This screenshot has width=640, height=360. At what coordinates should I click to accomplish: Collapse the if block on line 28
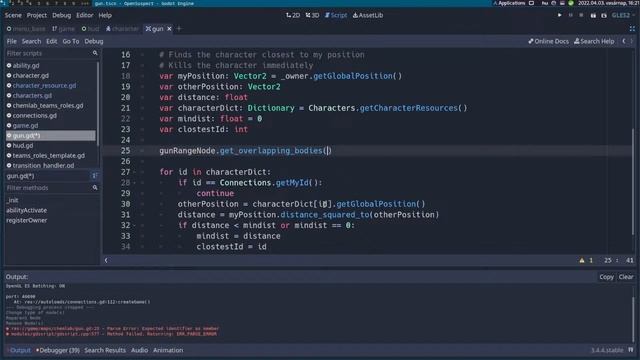[x=135, y=182]
